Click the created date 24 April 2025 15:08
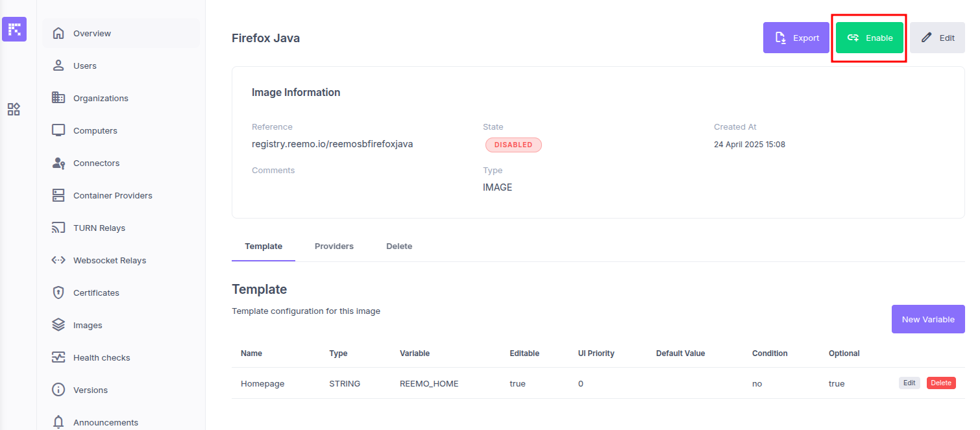 pyautogui.click(x=750, y=145)
